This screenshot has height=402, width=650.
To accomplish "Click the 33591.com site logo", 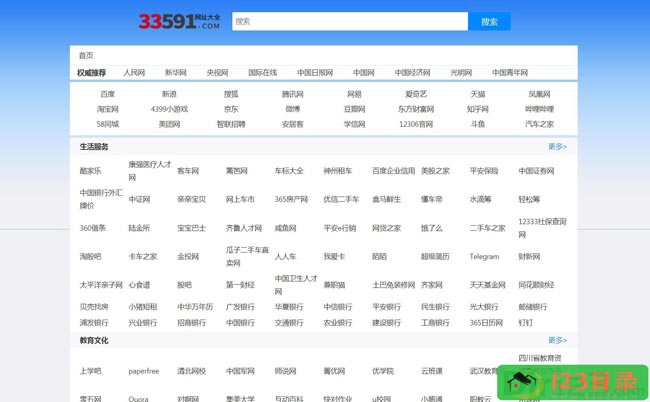I will coord(179,22).
